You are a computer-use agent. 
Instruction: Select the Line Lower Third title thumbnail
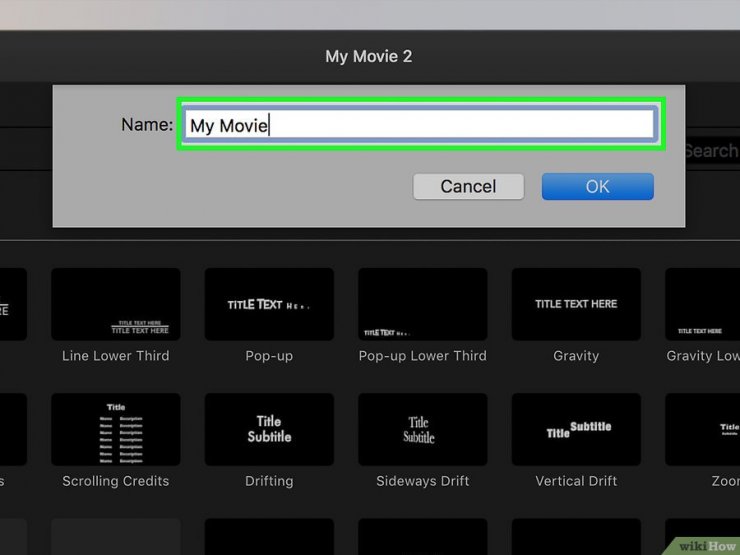[116, 304]
